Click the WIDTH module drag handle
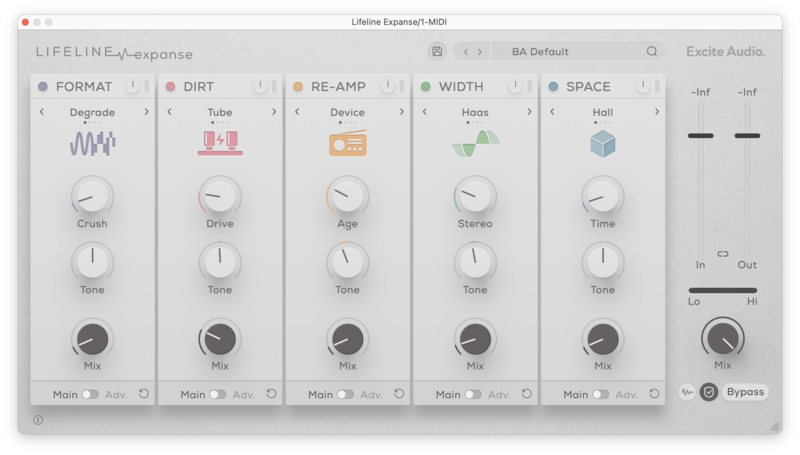Screen dimensions: 800x455 [530, 87]
